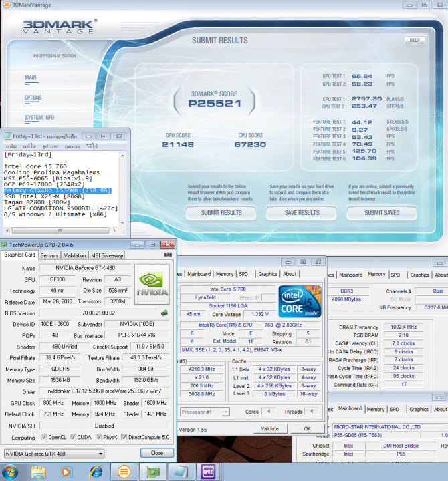Open the Mainboard tab in the CPU window
The width and height of the screenshot is (448, 481).
[x=199, y=274]
